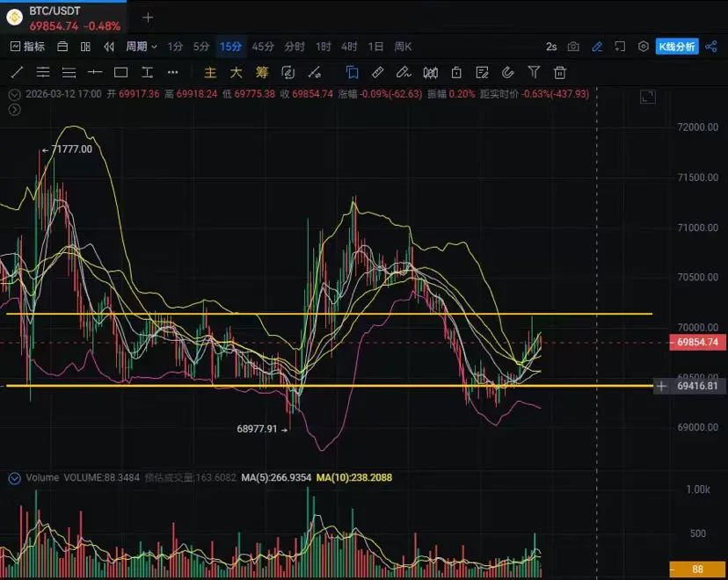Toggle the 筹 chip distribution indicator

[262, 72]
